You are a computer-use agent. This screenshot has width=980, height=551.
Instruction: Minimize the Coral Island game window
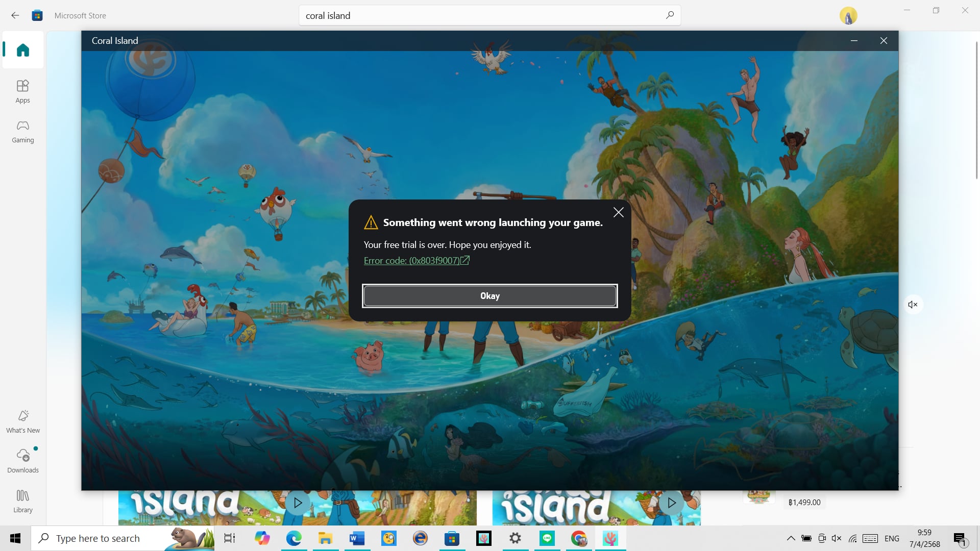pos(854,41)
